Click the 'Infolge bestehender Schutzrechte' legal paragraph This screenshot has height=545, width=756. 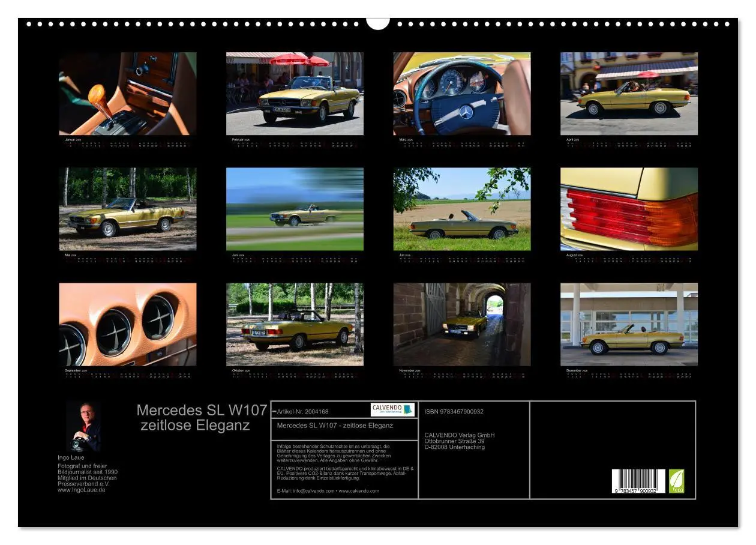click(334, 453)
